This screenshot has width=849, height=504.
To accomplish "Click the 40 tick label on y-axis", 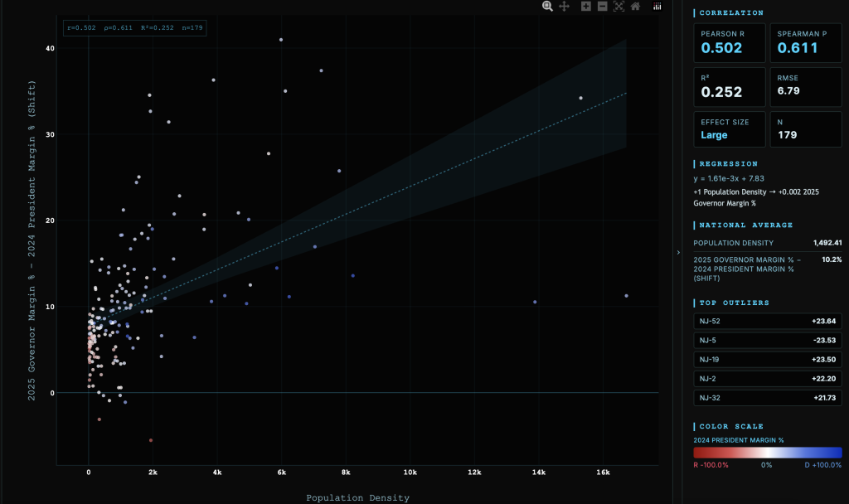I will 50,48.
